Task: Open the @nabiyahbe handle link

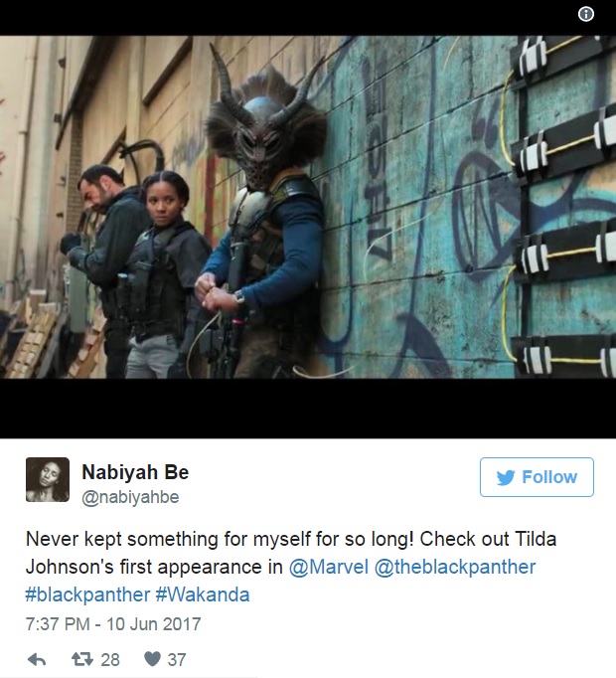Action: pyautogui.click(x=130, y=497)
